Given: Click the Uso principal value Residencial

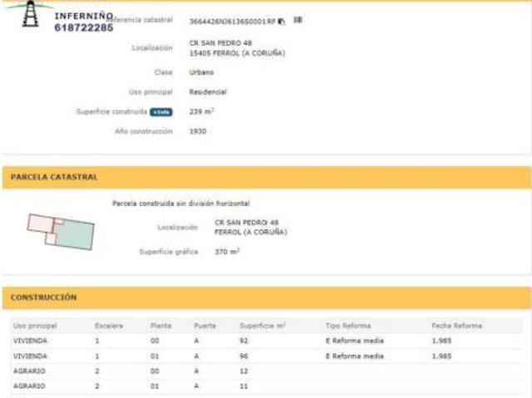Looking at the screenshot, I should 208,92.
